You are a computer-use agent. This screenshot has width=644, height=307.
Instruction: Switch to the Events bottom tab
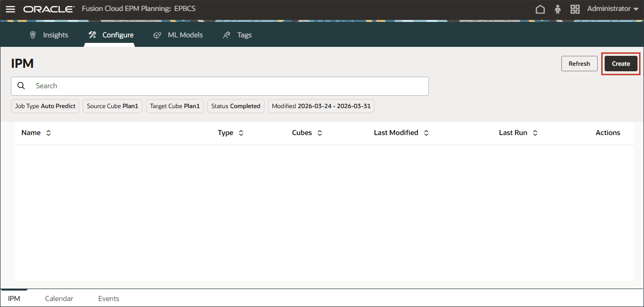(109, 299)
